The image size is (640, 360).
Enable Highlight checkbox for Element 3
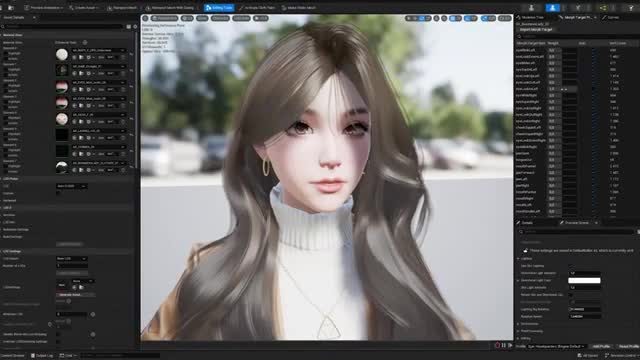[x=5, y=102]
